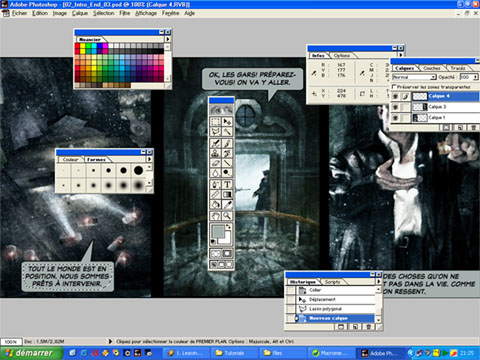The width and height of the screenshot is (480, 360).
Task: Check Préserver les zones transparentes
Action: (x=394, y=87)
